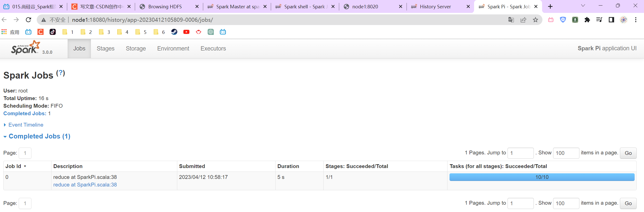
Task: Open the Extensions puzzle icon
Action: click(x=587, y=20)
